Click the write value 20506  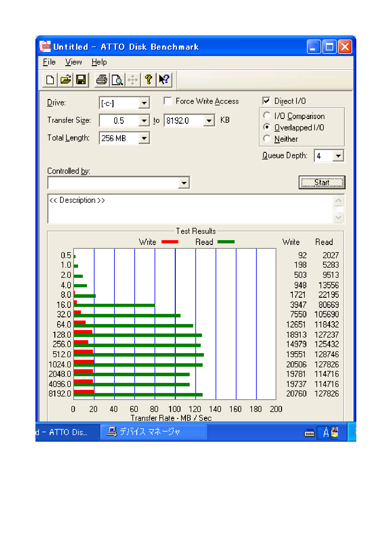coord(297,365)
